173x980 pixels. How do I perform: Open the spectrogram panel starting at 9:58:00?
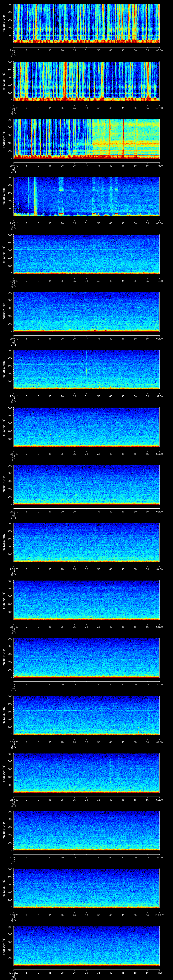pos(87,831)
